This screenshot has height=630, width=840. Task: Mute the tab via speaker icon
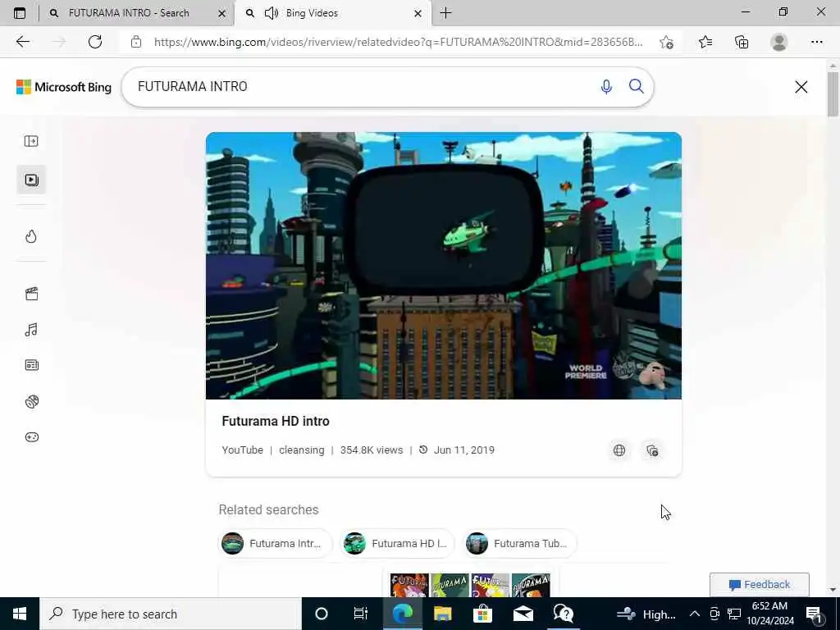272,13
